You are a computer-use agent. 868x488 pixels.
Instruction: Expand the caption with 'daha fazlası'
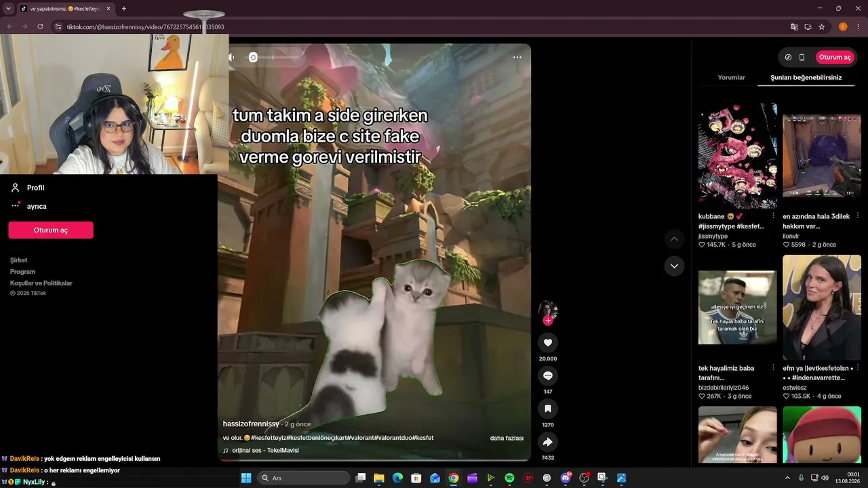tap(507, 439)
